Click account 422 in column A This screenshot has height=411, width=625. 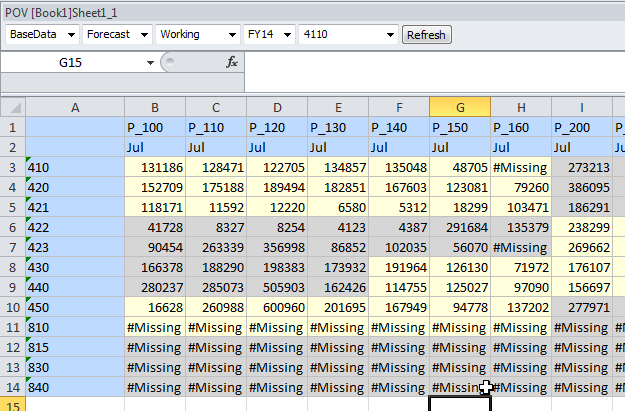click(75, 227)
